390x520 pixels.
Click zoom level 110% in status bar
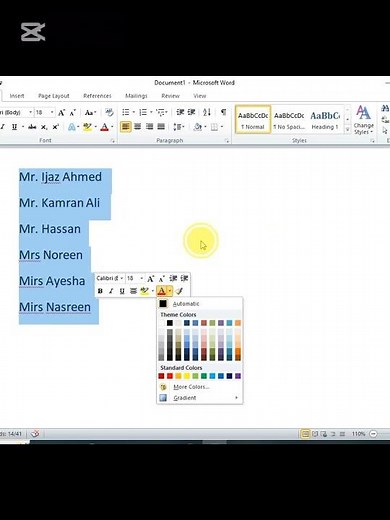[358, 434]
